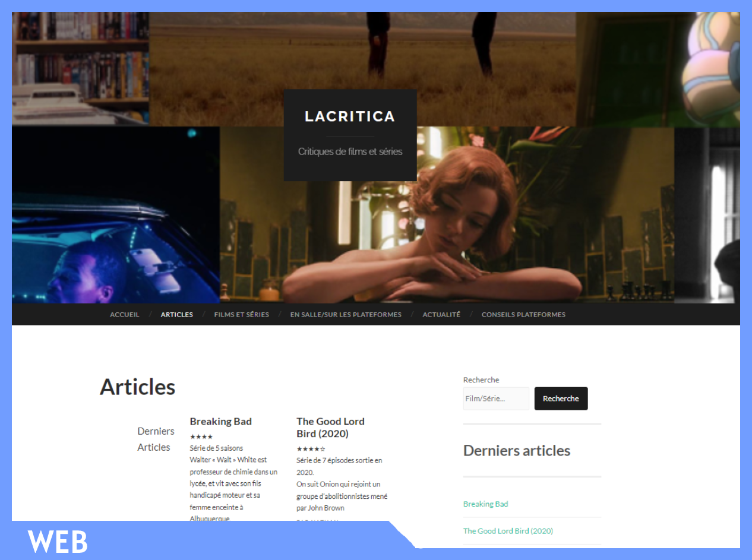Click the four-star rating under Breaking Bad

[x=201, y=437]
